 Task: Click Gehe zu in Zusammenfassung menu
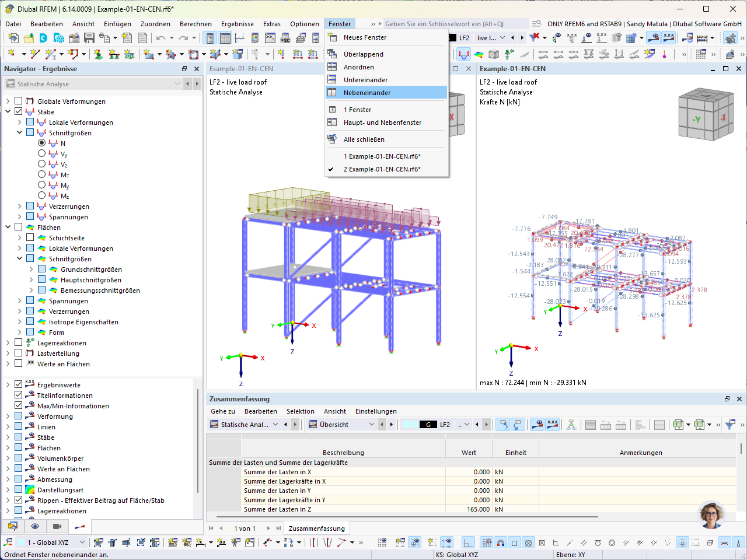tap(223, 411)
